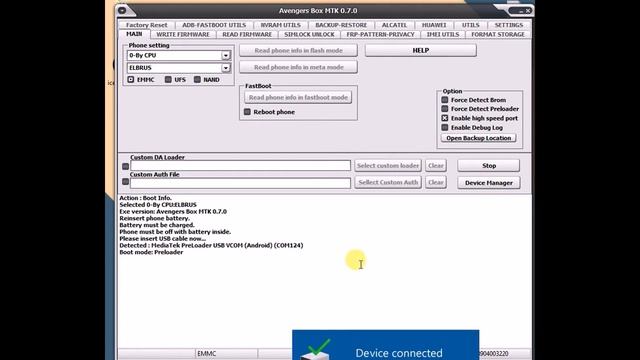Open Device Manager
The width and height of the screenshot is (640, 360).
(489, 182)
